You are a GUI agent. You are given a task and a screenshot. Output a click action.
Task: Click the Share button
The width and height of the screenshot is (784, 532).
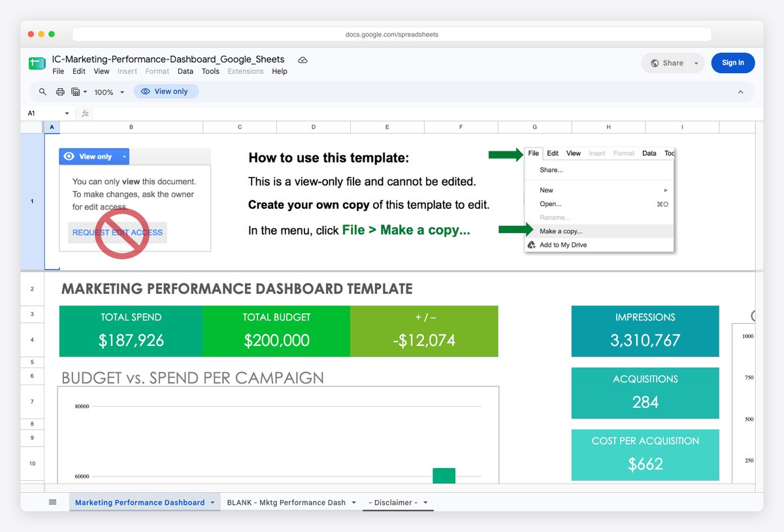click(666, 63)
